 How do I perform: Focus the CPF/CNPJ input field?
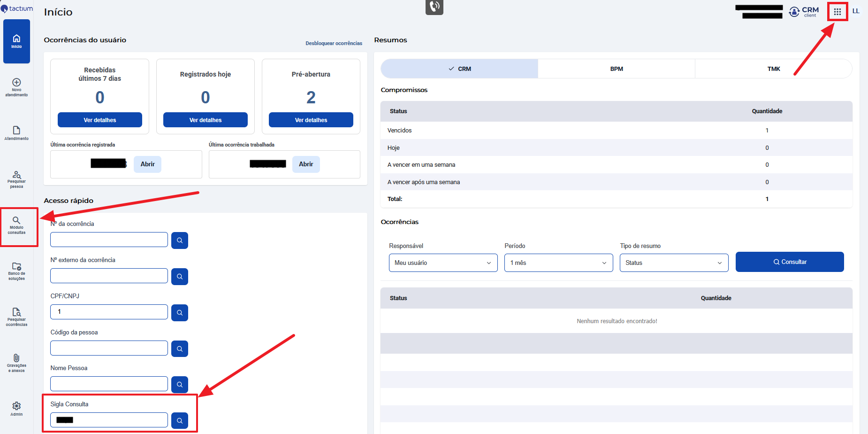[109, 312]
